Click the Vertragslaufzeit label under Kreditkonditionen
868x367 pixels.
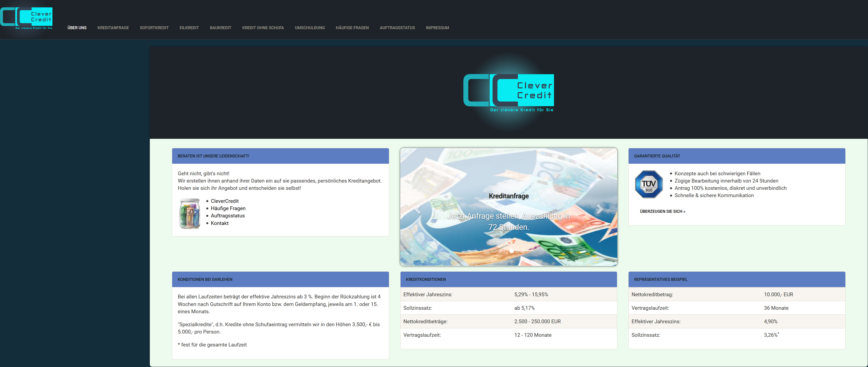coord(422,335)
